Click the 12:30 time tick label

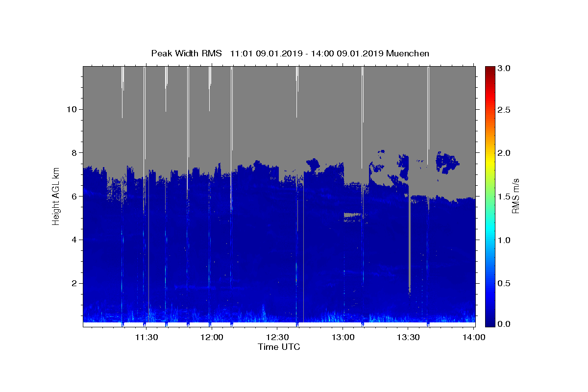coord(277,337)
